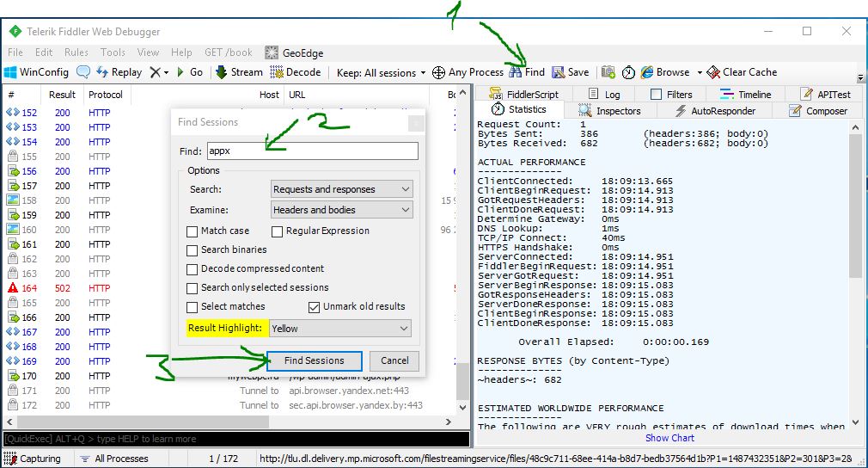The height and width of the screenshot is (468, 868).
Task: Switch to the Inspectors tab
Action: [x=609, y=111]
